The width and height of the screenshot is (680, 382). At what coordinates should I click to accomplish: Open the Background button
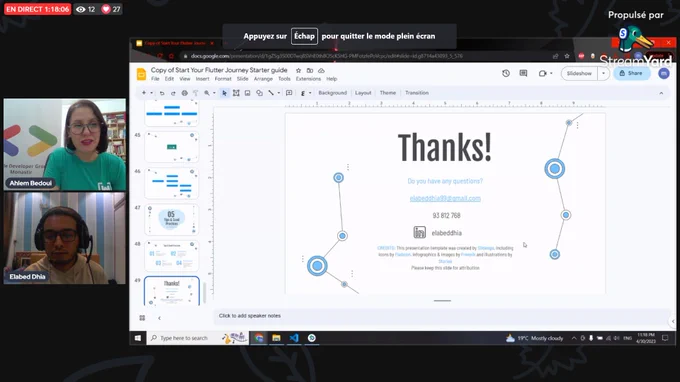[333, 93]
